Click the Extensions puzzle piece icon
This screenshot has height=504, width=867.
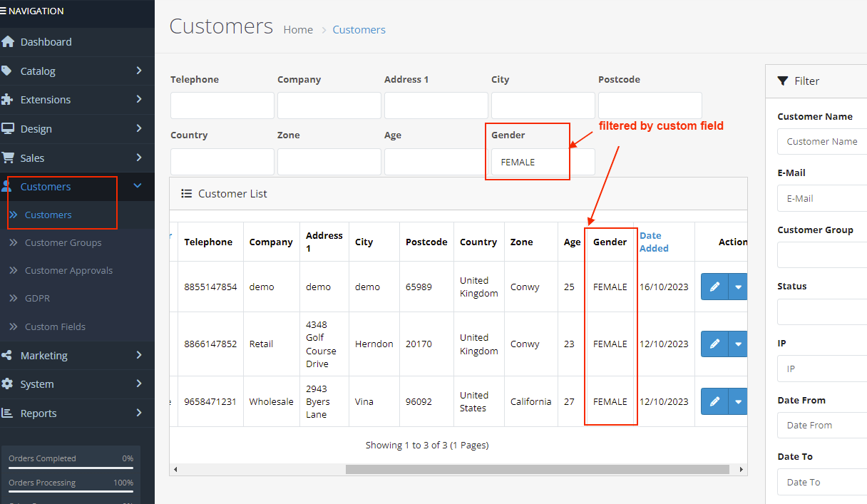click(8, 100)
